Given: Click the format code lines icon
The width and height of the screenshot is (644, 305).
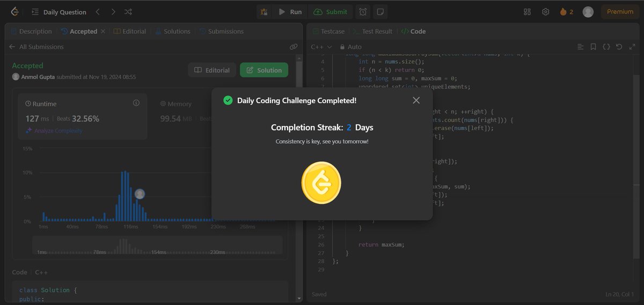Looking at the screenshot, I should click(580, 47).
